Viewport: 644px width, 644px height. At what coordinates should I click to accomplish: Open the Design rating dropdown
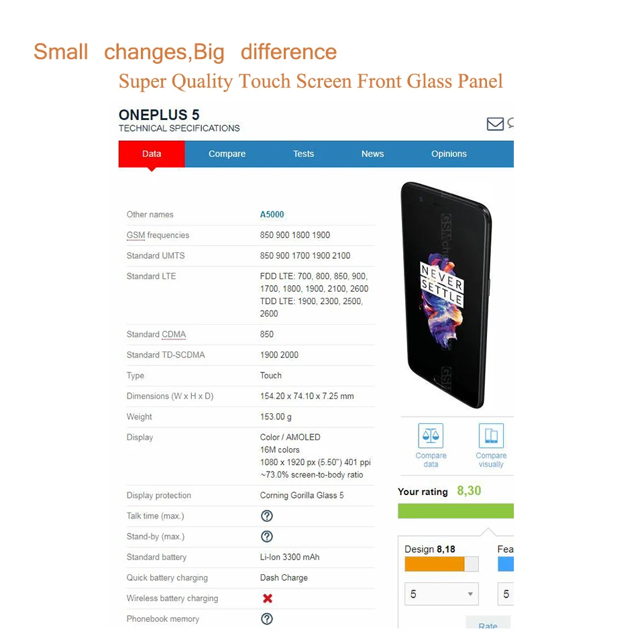441,594
